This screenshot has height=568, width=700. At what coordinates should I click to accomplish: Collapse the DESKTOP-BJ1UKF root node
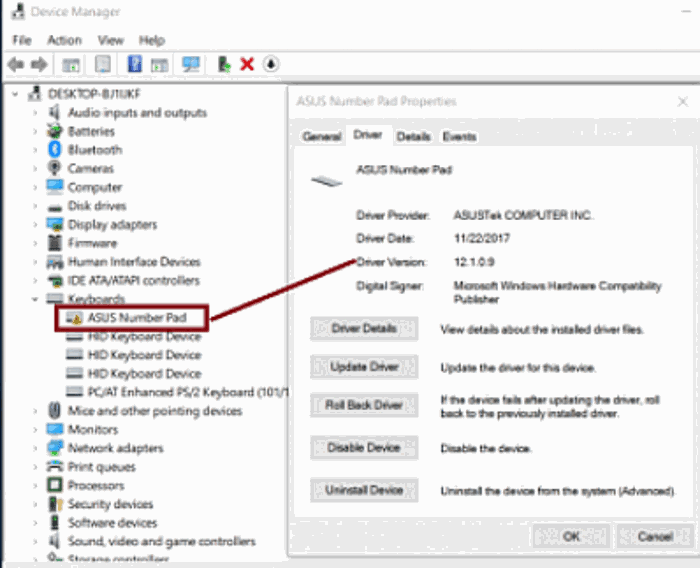tap(15, 94)
